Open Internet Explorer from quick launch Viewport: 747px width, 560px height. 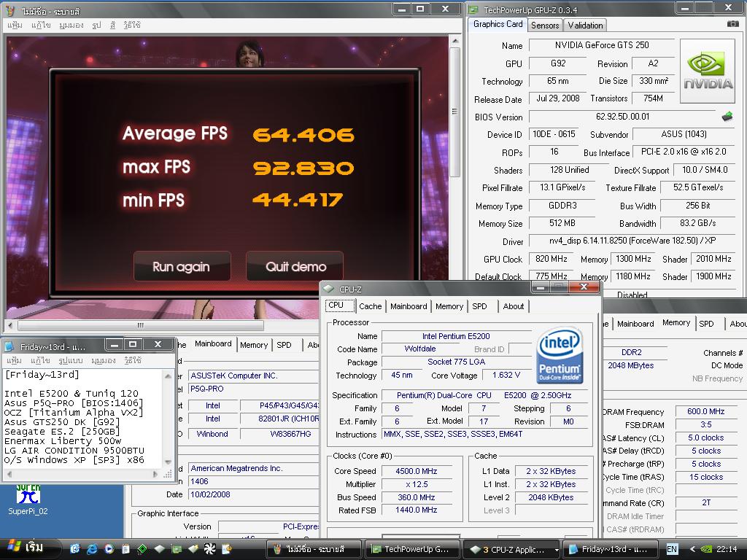click(x=91, y=549)
